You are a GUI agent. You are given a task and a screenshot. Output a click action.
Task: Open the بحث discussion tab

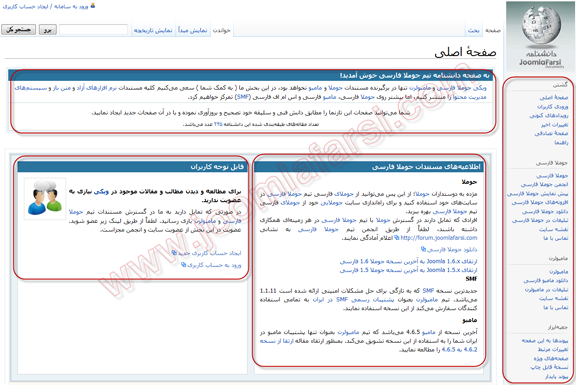click(x=474, y=30)
